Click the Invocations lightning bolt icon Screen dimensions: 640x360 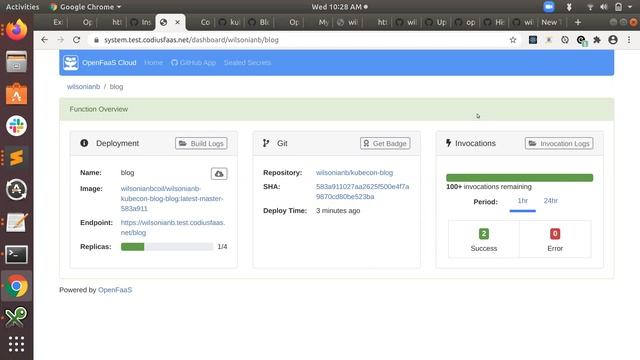tap(448, 143)
